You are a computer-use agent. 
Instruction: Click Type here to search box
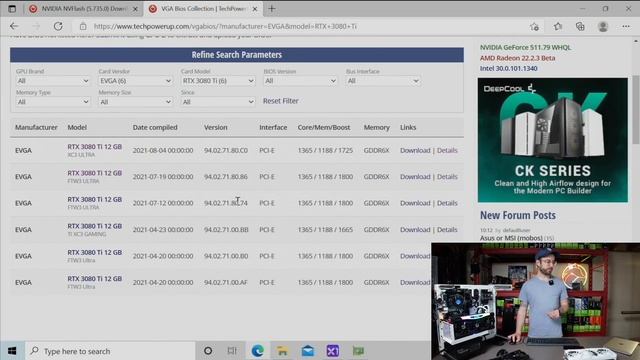[x=110, y=351]
